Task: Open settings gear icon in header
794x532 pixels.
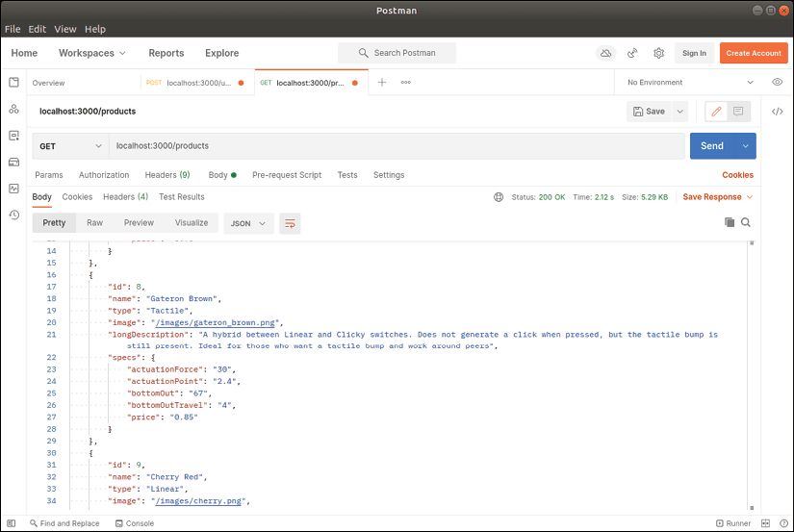Action: tap(659, 53)
